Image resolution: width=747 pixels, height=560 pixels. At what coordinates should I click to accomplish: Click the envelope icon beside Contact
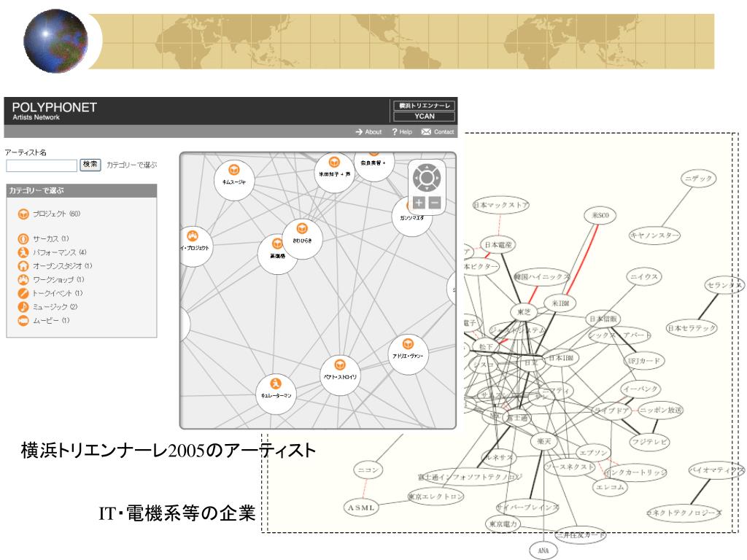tap(426, 132)
